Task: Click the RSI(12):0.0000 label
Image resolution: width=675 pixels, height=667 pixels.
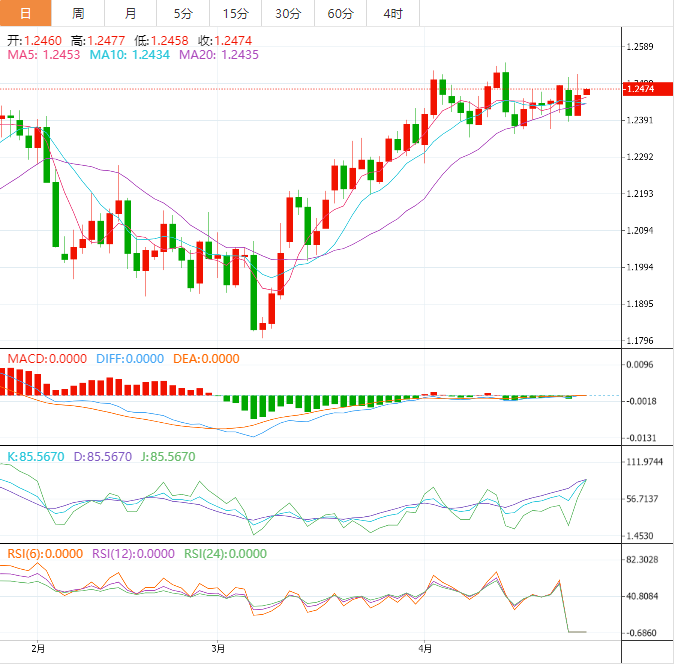Action: click(x=133, y=554)
